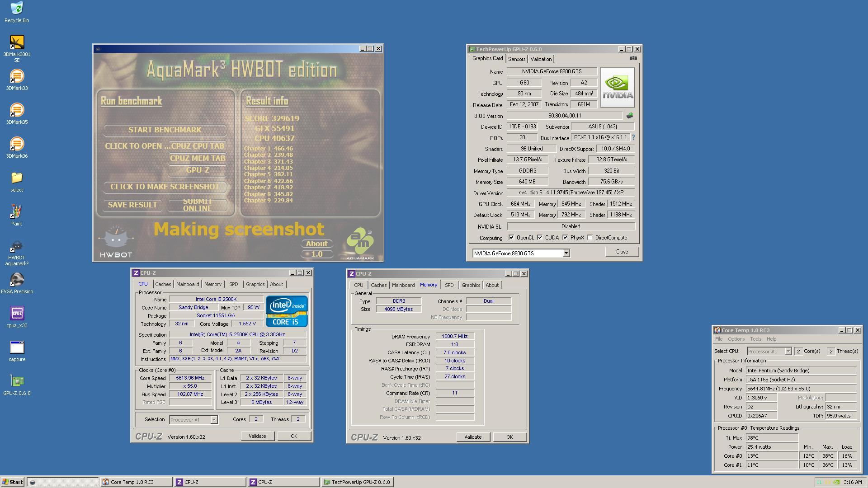868x488 pixels.
Task: Open the Help menu in Core Temp
Action: pos(771,339)
